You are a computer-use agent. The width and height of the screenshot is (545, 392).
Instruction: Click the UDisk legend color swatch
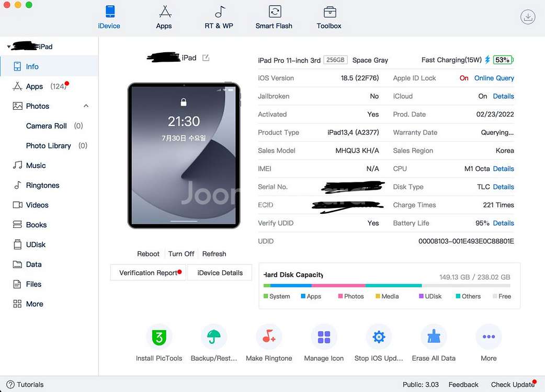point(421,296)
